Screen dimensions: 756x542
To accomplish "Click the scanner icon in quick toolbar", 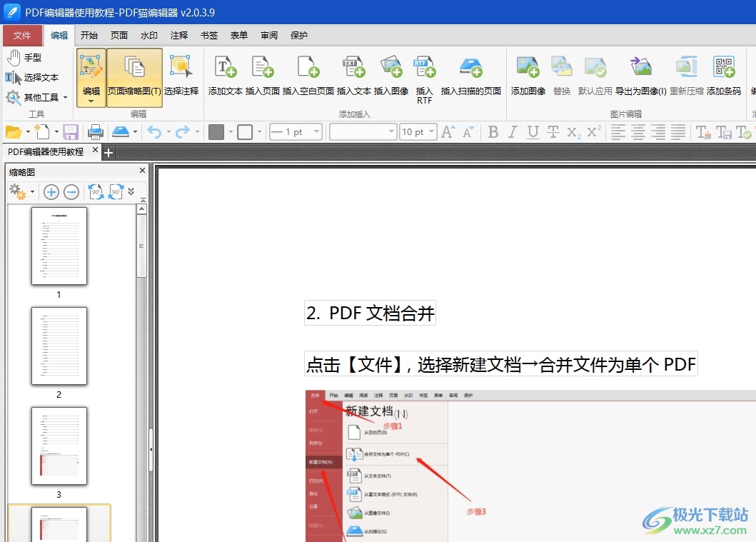I will click(121, 131).
